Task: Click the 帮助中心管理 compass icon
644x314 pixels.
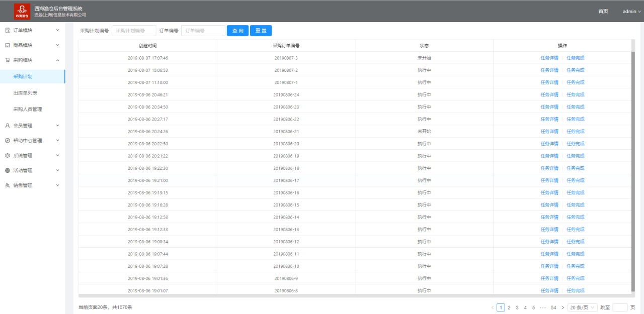Action: click(8, 141)
